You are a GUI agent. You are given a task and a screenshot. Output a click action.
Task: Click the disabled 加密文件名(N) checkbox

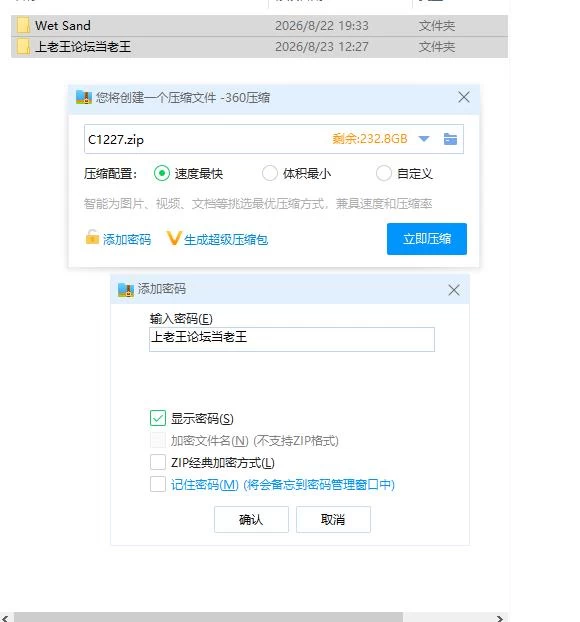coord(158,440)
